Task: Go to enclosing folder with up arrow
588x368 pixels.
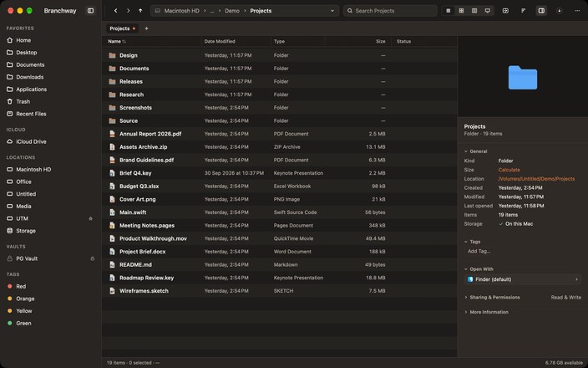Action: click(140, 11)
